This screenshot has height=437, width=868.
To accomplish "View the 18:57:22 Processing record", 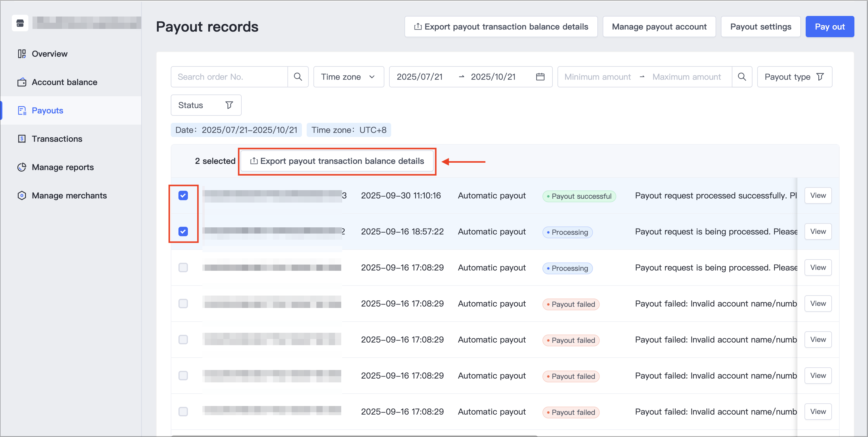I will pyautogui.click(x=818, y=231).
